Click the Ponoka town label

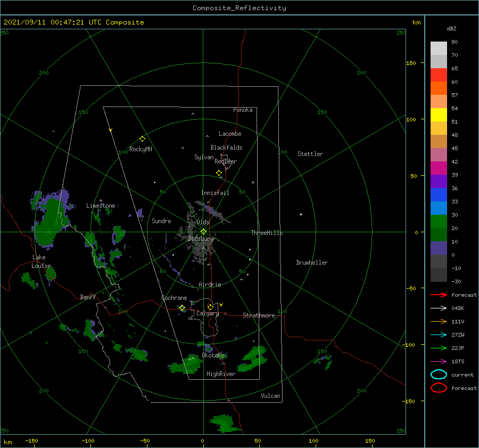[x=243, y=110]
